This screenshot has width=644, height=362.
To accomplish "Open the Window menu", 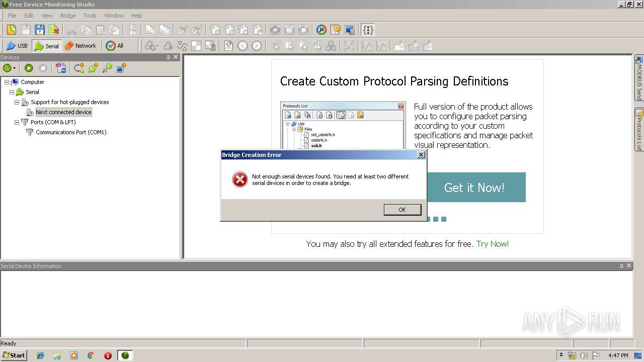I will [114, 16].
